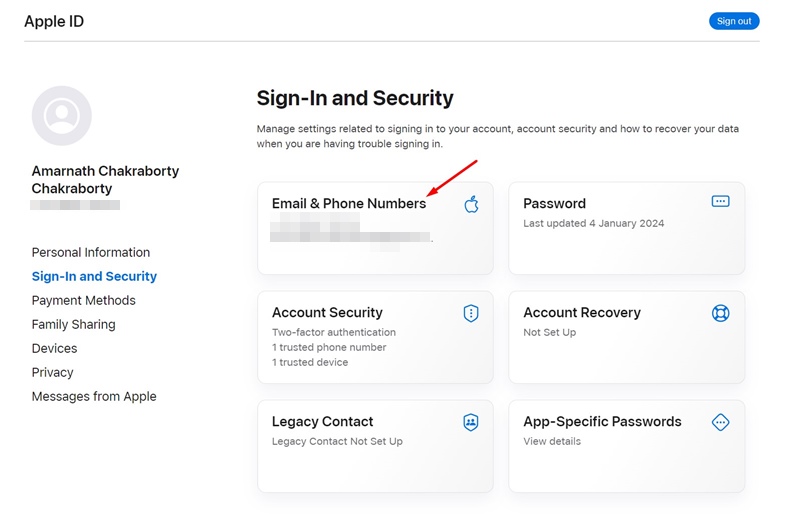The image size is (800, 521).
Task: Go to Payment Methods section
Action: (x=84, y=301)
